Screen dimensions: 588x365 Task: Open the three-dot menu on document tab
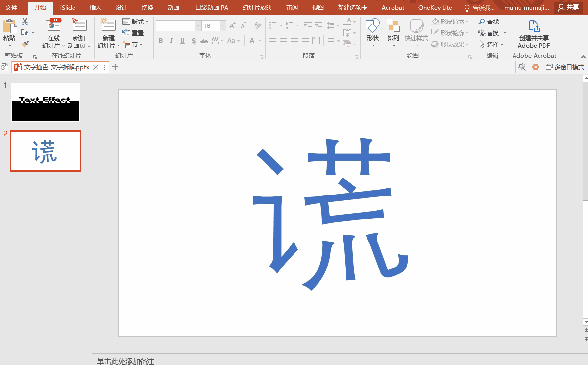(x=104, y=67)
